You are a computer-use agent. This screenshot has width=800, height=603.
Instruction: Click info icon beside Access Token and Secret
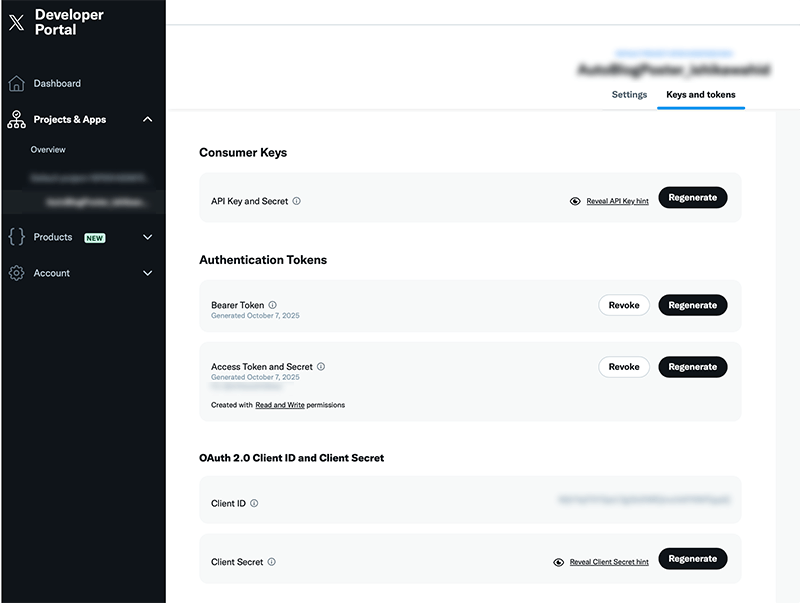click(x=321, y=367)
